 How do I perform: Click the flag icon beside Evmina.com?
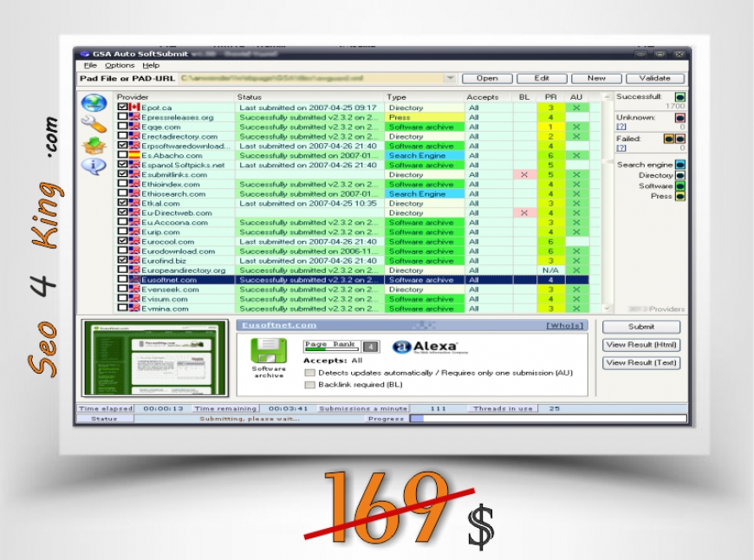[134, 309]
